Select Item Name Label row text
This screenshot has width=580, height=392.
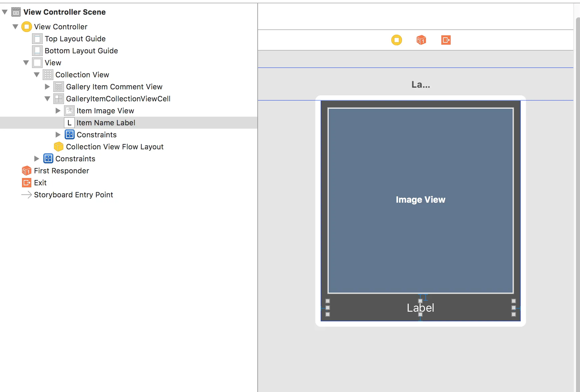106,123
